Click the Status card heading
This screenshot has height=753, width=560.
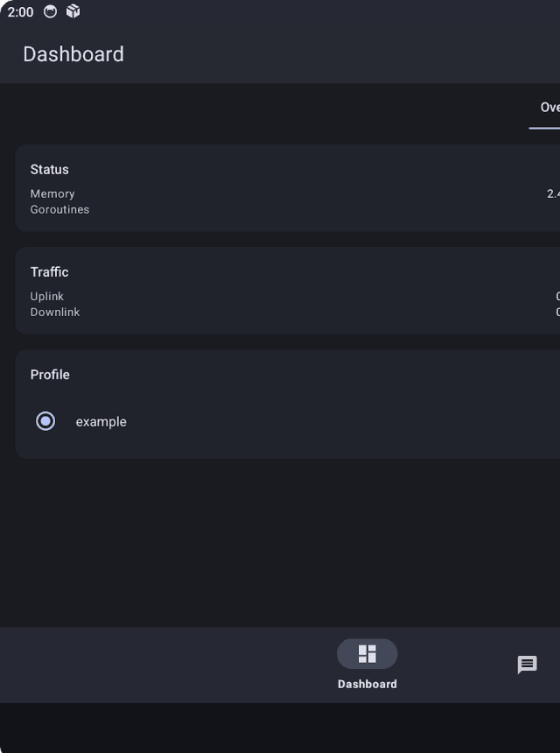(49, 169)
